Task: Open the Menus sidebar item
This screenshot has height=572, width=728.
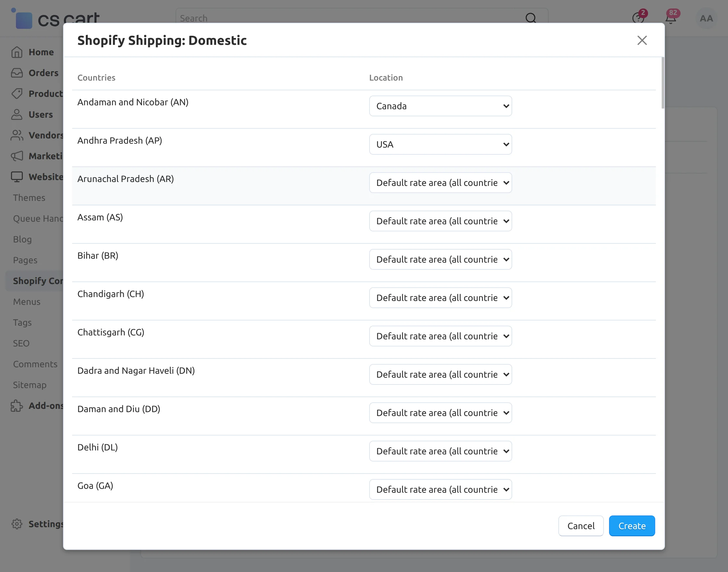Action: [x=27, y=302]
